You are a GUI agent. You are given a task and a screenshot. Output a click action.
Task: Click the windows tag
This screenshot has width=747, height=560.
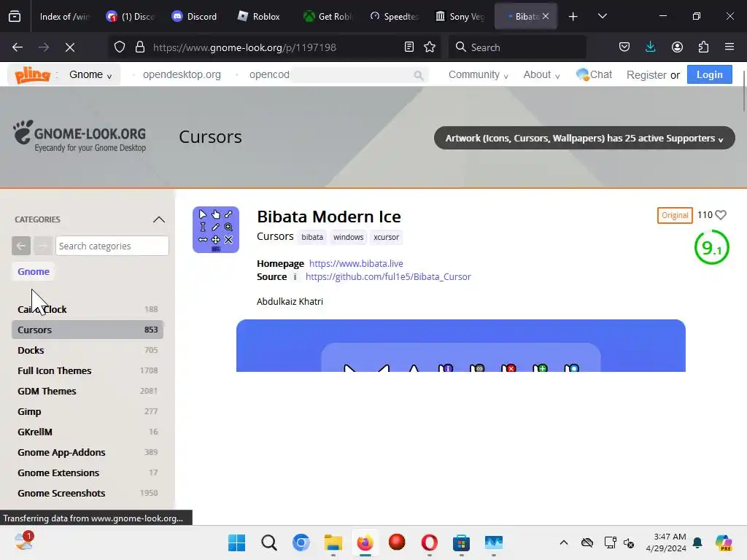click(348, 237)
